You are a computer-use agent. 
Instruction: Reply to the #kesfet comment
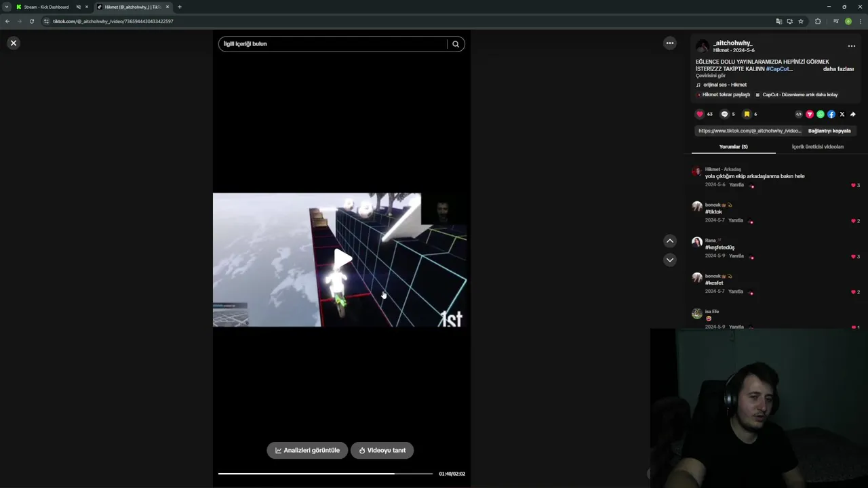point(736,291)
